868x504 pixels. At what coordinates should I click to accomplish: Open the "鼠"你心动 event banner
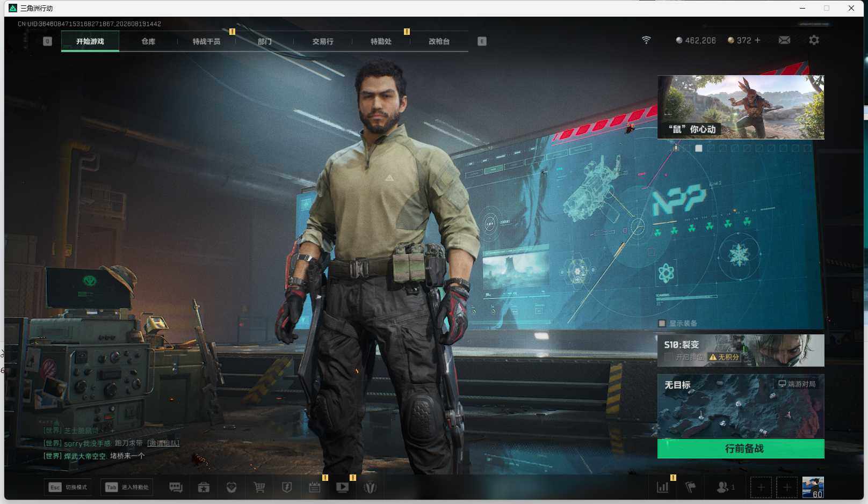pos(741,107)
